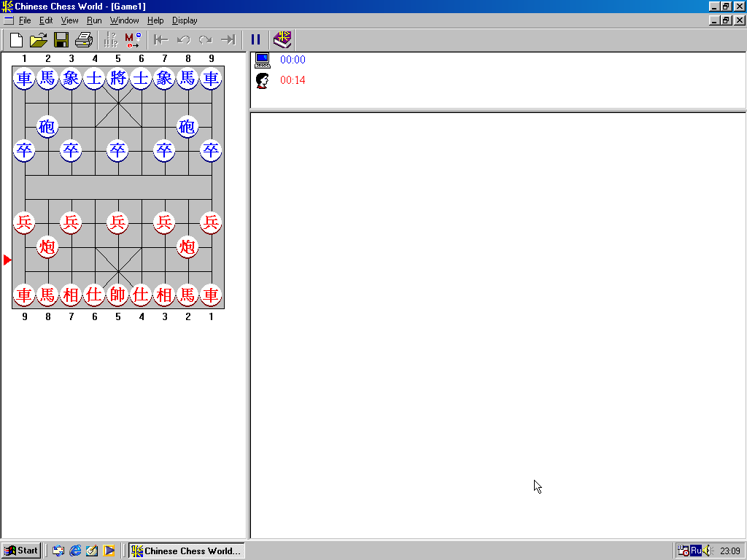This screenshot has height=560, width=747.
Task: Click the computer player icon beside the 00:00 timer
Action: click(263, 60)
